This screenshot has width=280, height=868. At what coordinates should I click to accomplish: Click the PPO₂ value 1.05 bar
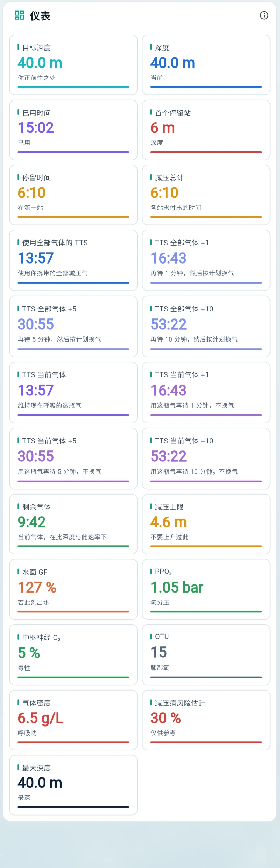[177, 587]
